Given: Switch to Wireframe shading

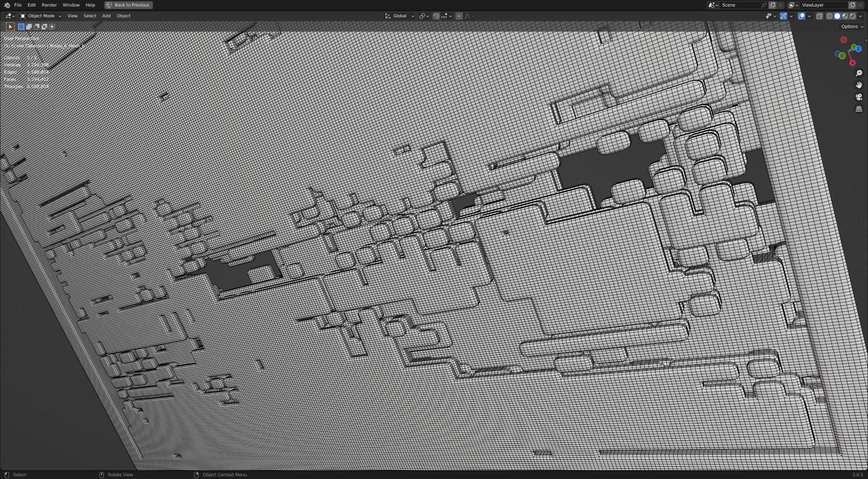Looking at the screenshot, I should tap(830, 16).
